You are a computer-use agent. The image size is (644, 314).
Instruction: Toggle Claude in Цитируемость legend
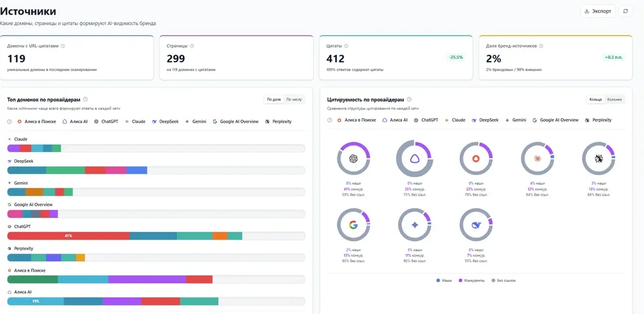(455, 120)
